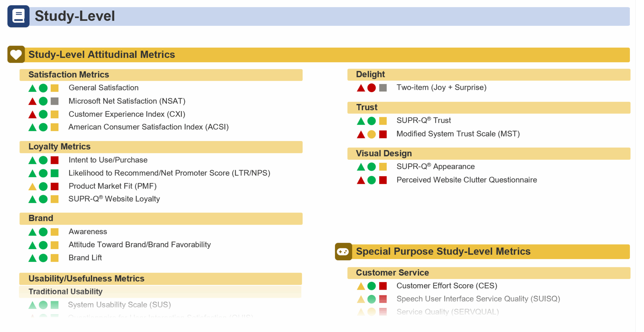Click the Usability/Usefulness Metrics header
This screenshot has height=332, width=644.
point(86,279)
